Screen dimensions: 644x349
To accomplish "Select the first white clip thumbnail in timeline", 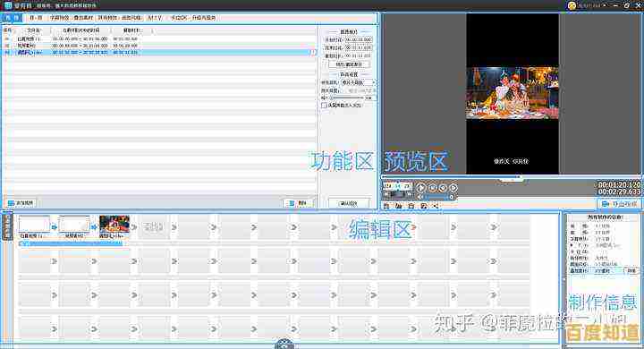I will (x=34, y=225).
